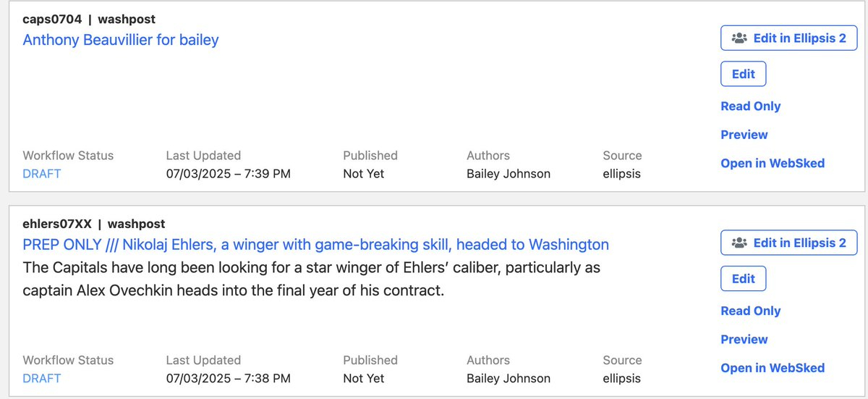The height and width of the screenshot is (399, 868).
Task: Preview the caps0704 story
Action: 744,135
